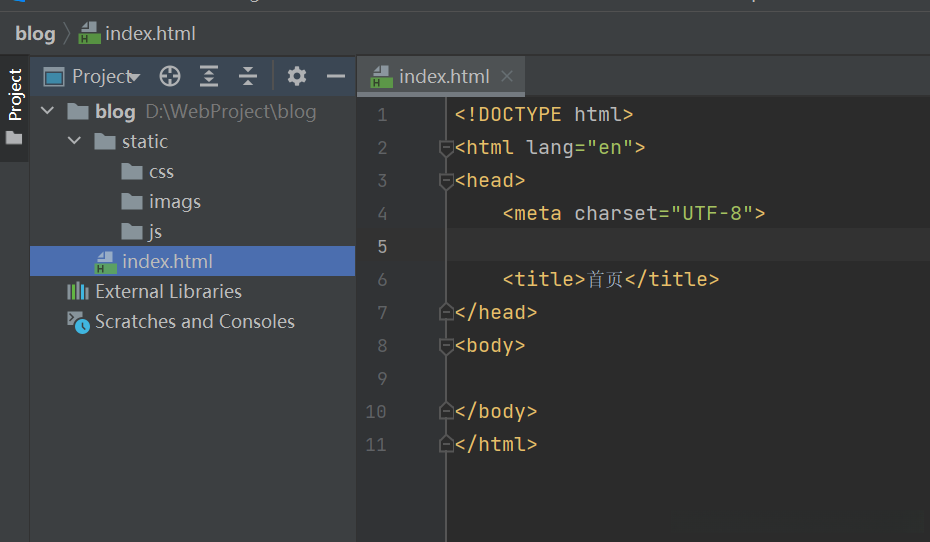Fold the body tag in gutter
The image size is (930, 542).
446,346
